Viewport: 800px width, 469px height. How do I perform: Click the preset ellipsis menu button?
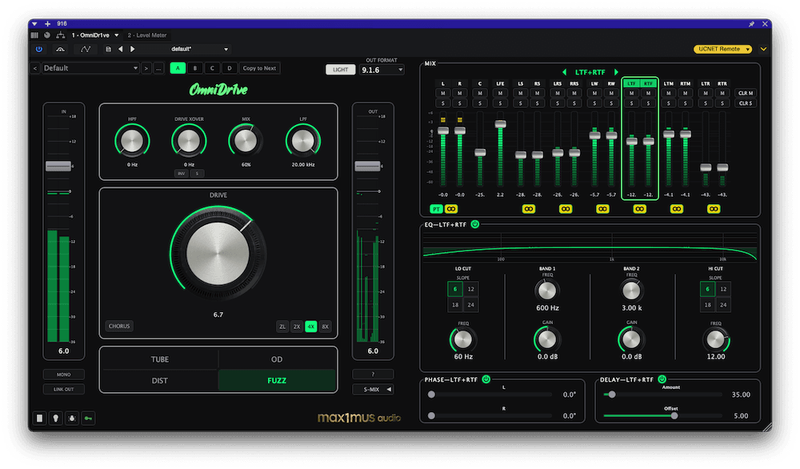(x=159, y=68)
